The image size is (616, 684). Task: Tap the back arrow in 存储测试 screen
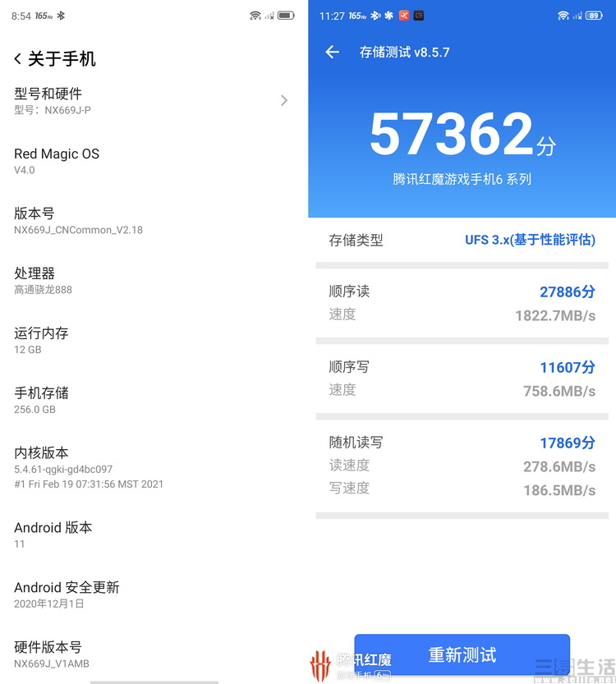click(x=333, y=53)
